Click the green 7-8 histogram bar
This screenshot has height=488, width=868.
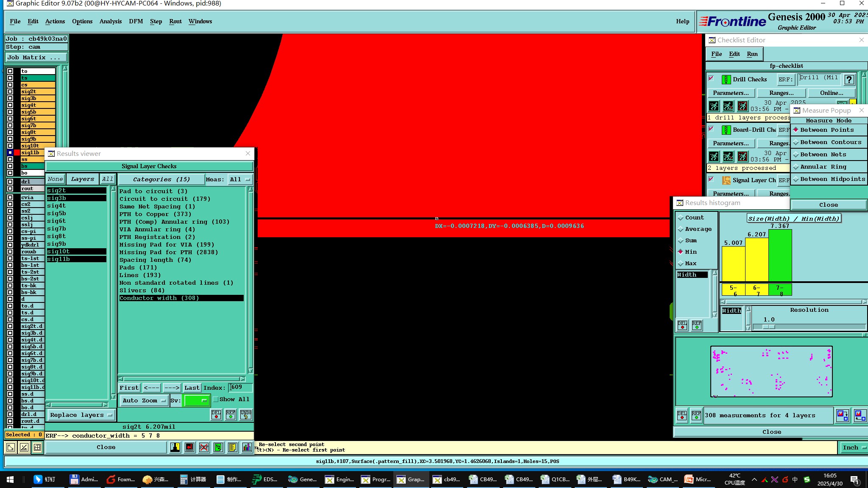tap(780, 255)
